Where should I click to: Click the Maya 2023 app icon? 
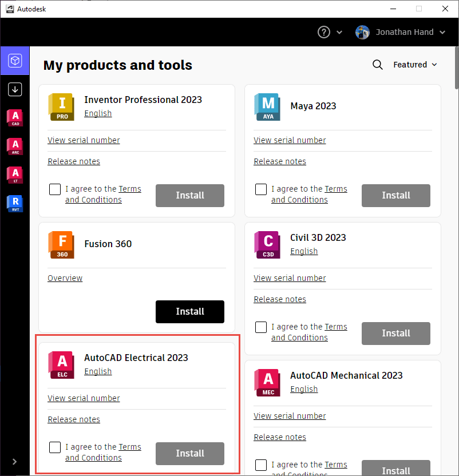(x=267, y=106)
